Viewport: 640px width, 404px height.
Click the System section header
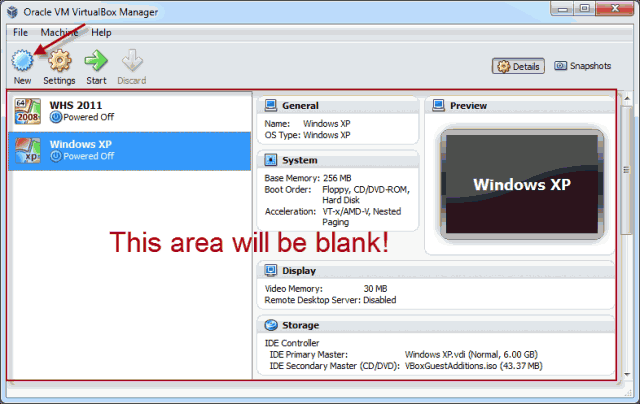(338, 160)
